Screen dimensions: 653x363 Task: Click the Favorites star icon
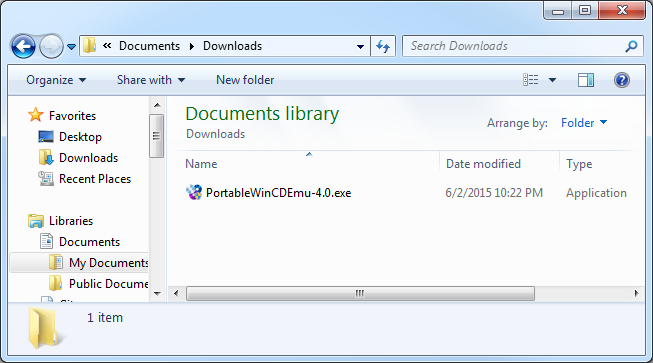(x=36, y=115)
